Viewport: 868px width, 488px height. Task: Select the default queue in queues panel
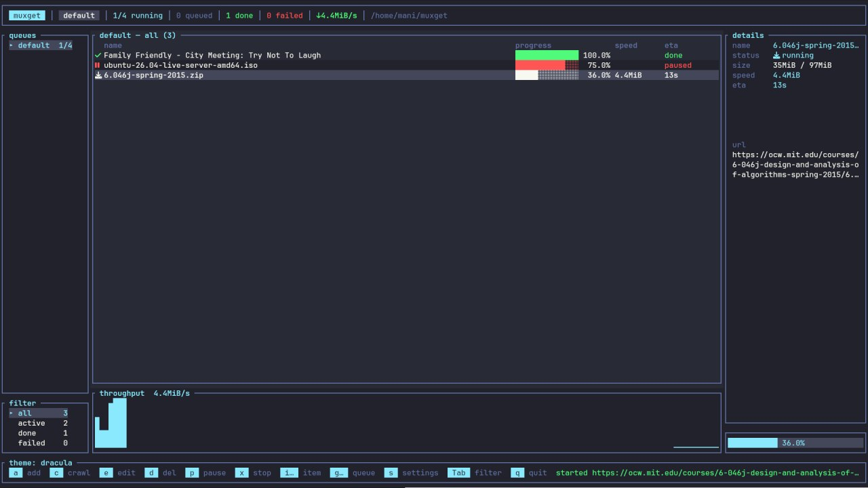point(41,45)
